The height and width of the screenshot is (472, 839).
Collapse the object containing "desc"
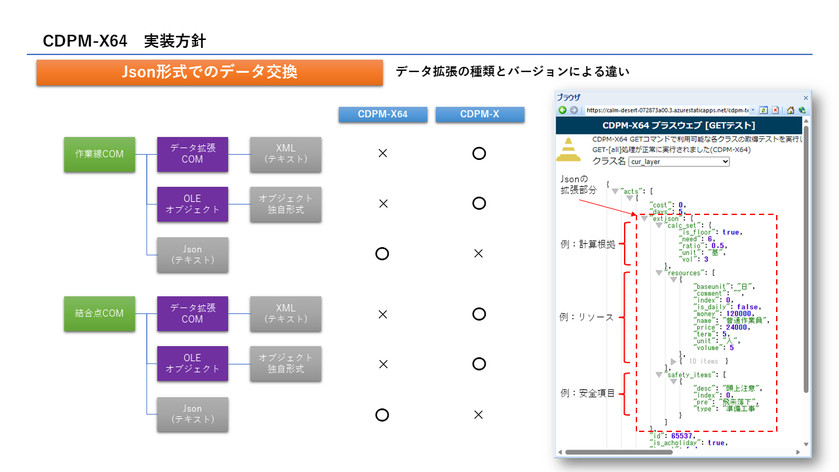point(673,382)
